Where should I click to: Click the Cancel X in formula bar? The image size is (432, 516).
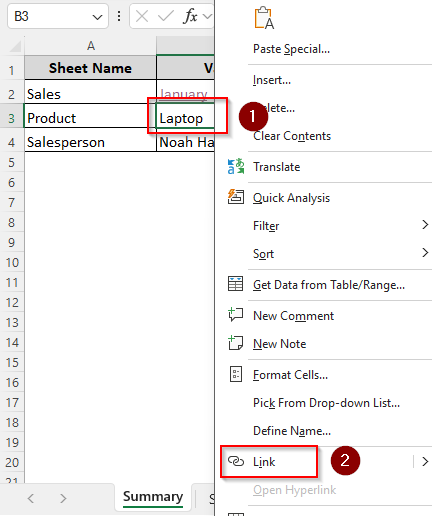click(x=142, y=16)
